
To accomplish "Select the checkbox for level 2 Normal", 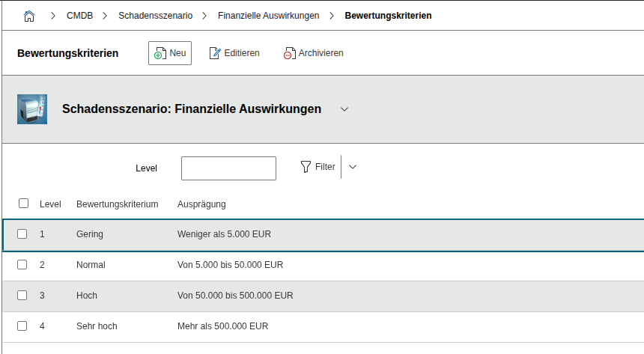I will [x=22, y=265].
